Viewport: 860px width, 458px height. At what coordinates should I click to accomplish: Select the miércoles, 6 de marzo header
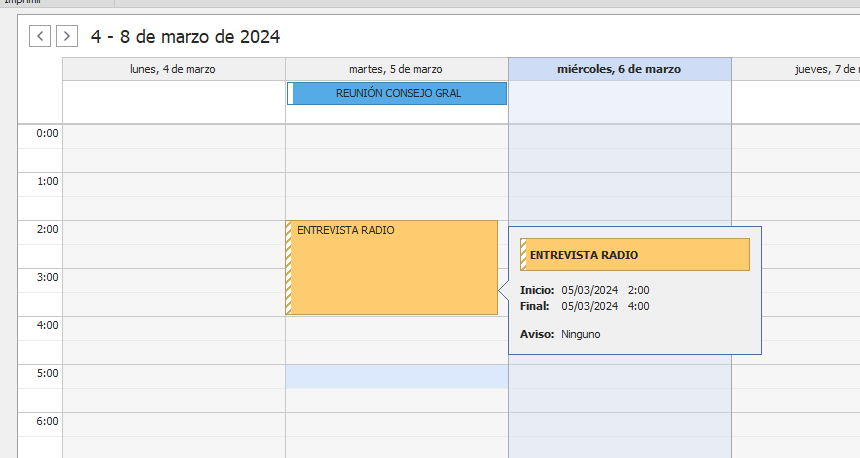(x=620, y=69)
